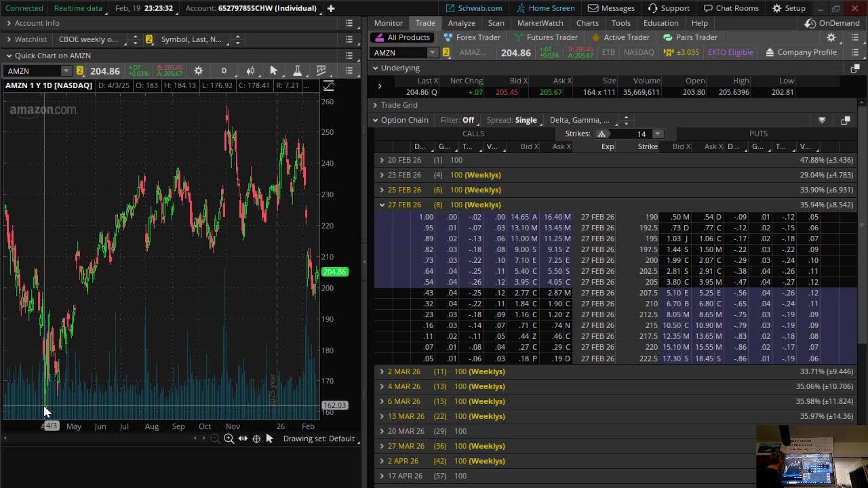
Task: Click the crosshair icon below the chart
Action: click(256, 439)
